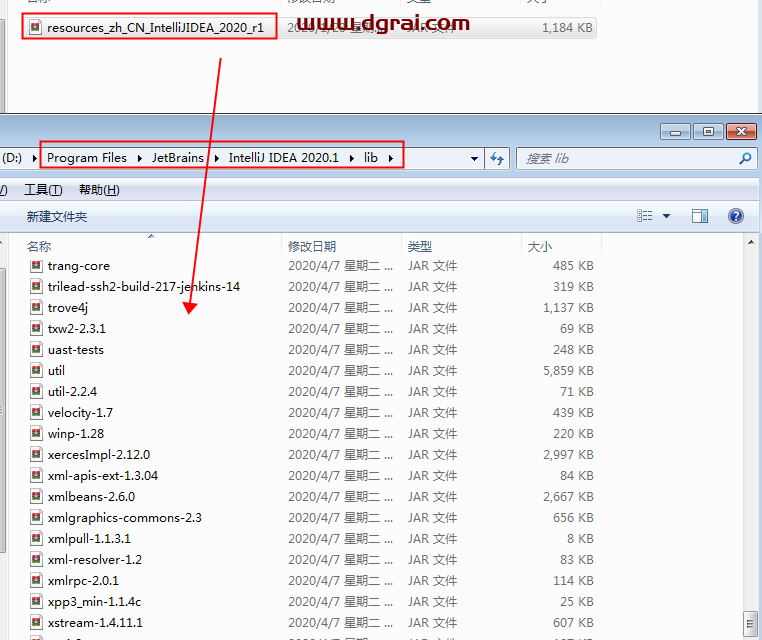
Task: Click the JAR icon of trang-core
Action: coord(36,265)
